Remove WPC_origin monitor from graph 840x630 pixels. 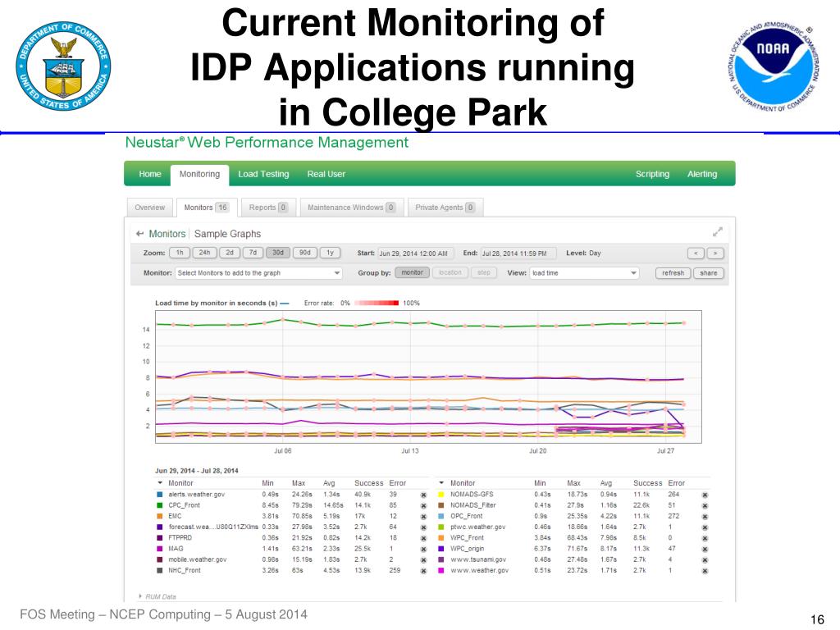point(705,549)
